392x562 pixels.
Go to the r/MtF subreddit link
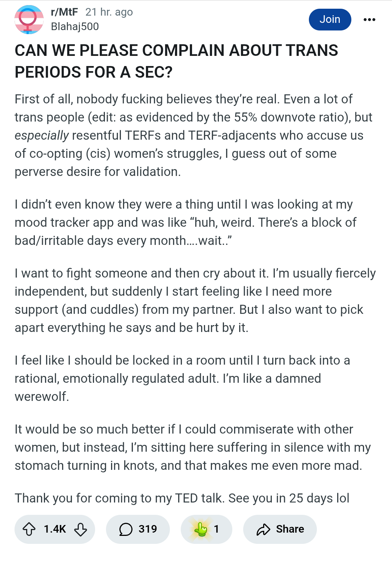pos(64,12)
